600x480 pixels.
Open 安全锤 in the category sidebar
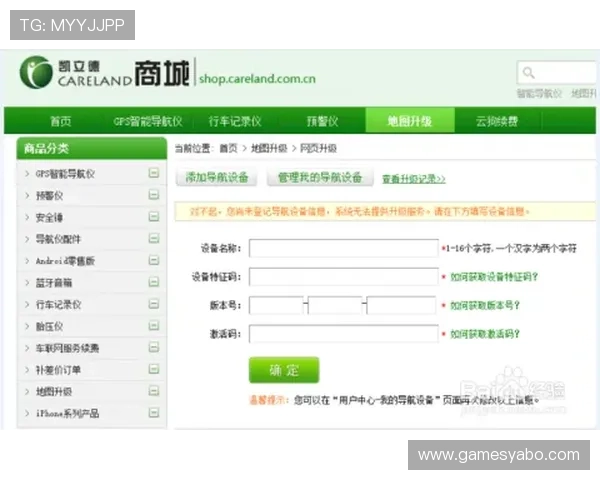tap(49, 217)
